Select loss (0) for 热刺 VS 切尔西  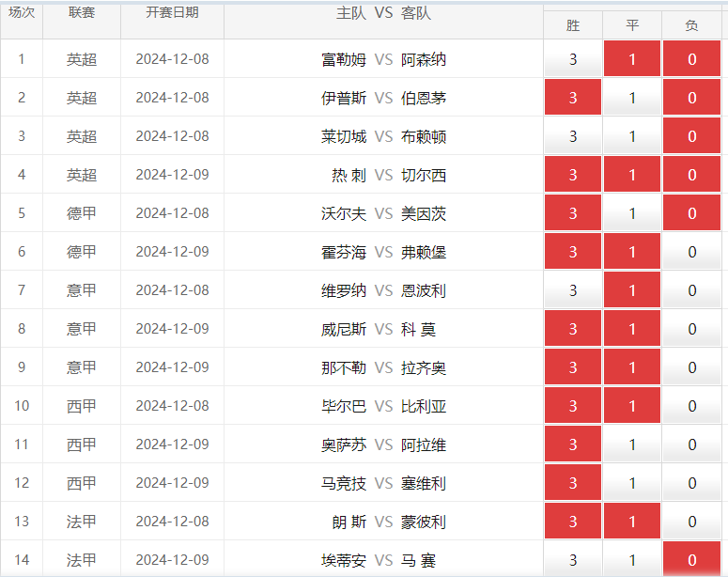point(691,174)
